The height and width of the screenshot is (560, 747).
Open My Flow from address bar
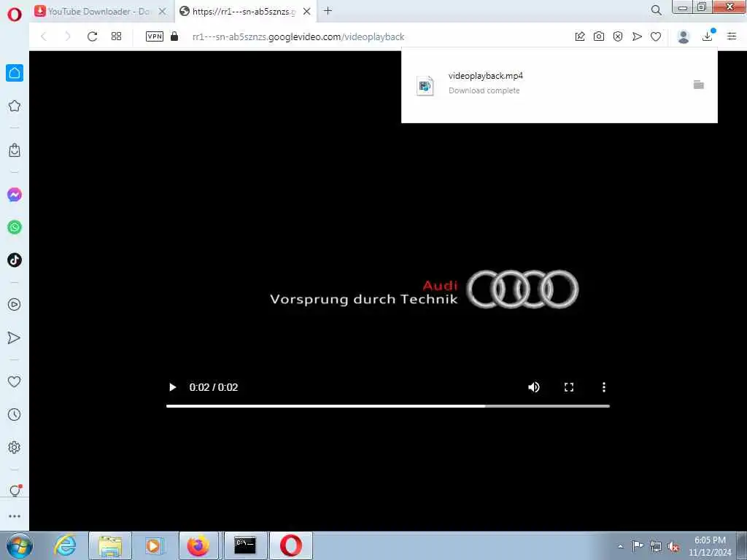(637, 36)
